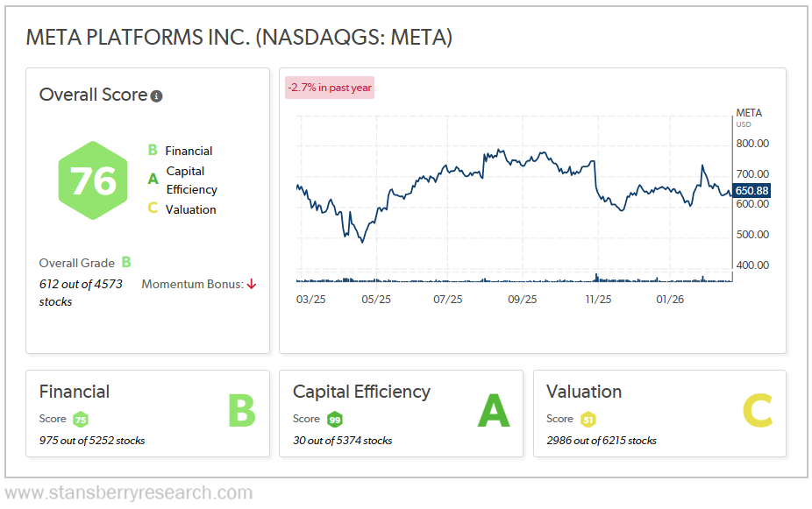
Task: Open the Financial score card heading
Action: [x=75, y=392]
